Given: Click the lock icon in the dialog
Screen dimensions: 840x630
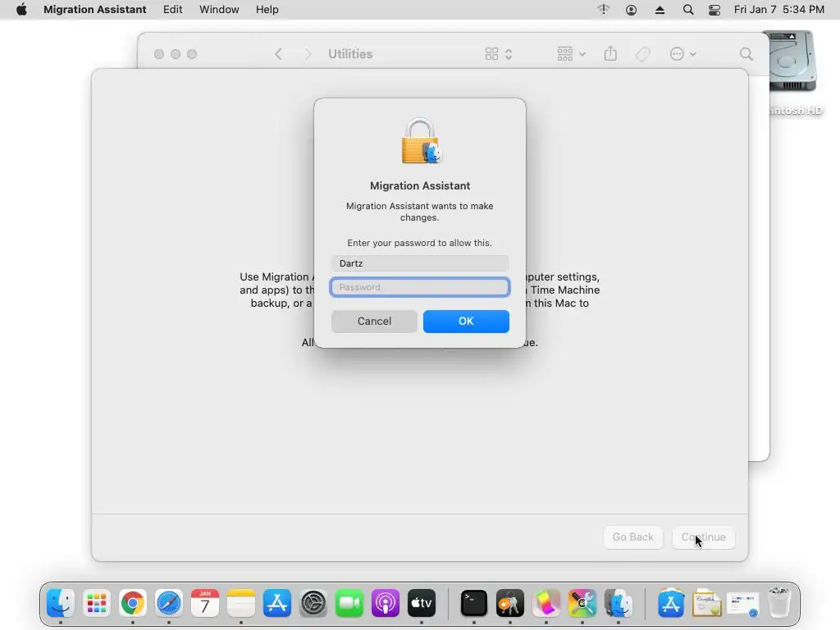Looking at the screenshot, I should click(421, 141).
